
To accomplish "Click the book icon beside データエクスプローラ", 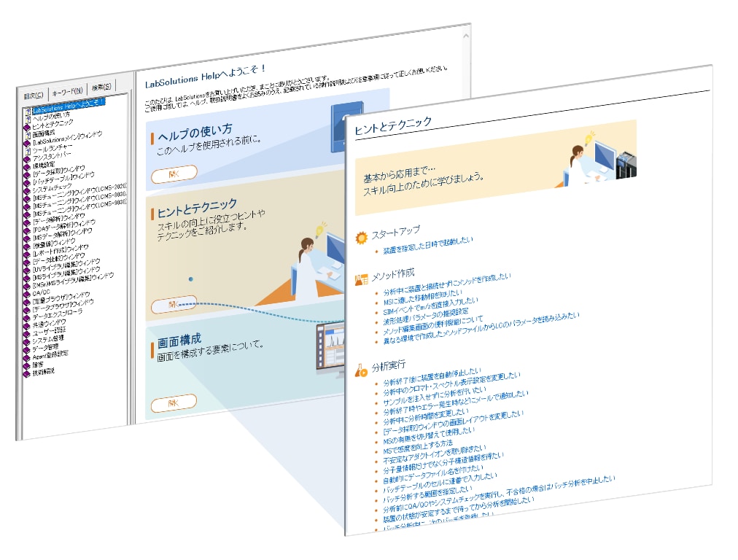I will click(x=27, y=318).
